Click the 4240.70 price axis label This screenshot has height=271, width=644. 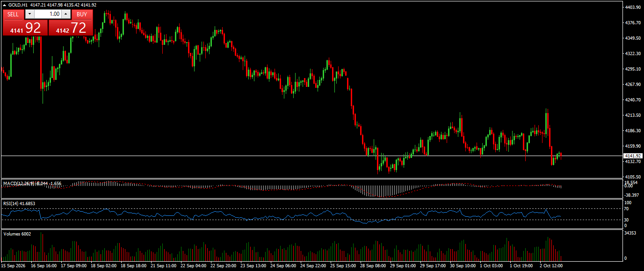pos(632,100)
